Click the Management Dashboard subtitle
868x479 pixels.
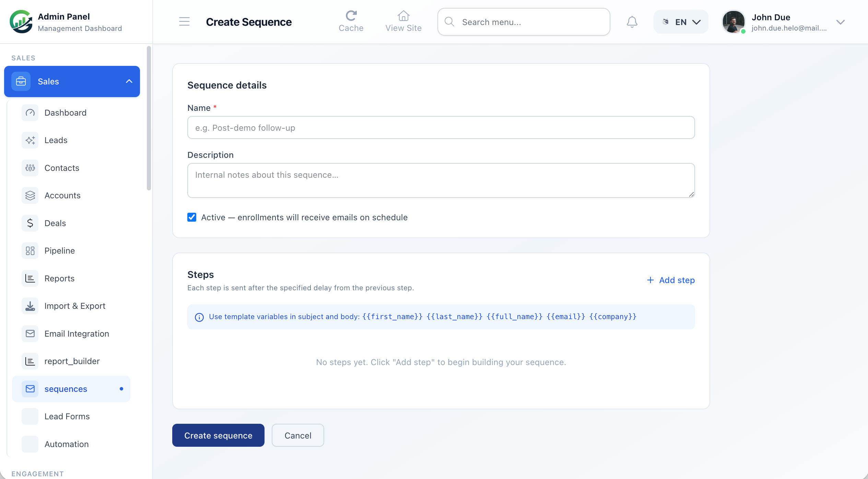pyautogui.click(x=80, y=28)
